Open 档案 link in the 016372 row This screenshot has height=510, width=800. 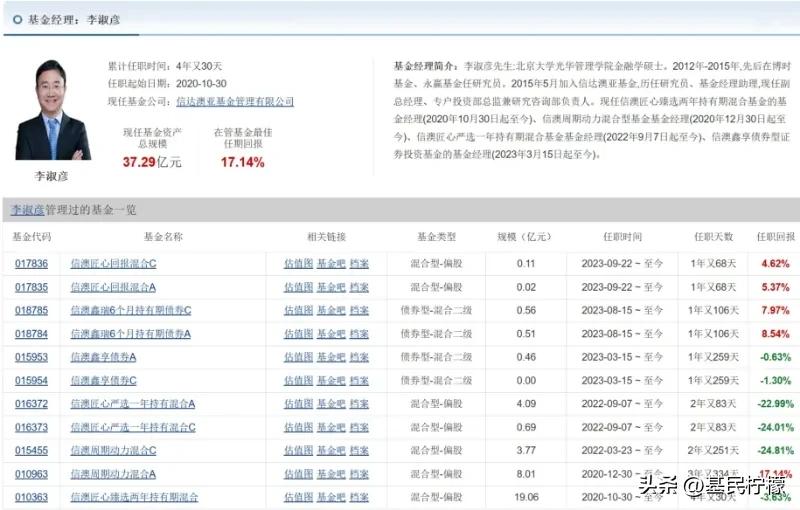359,403
